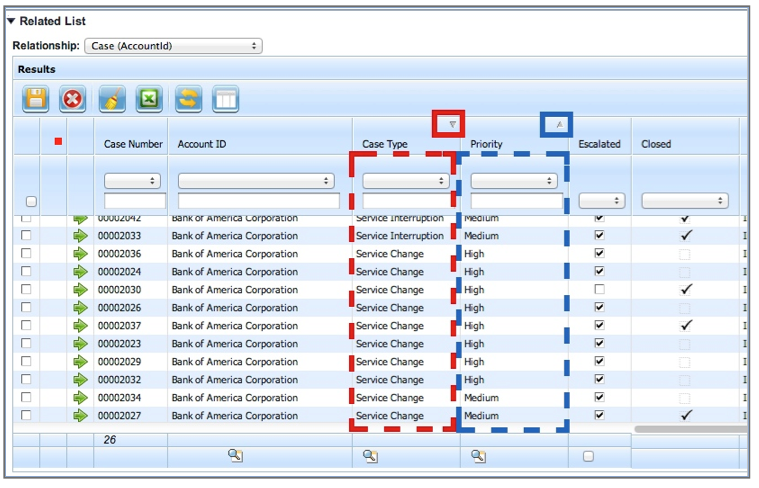This screenshot has width=759, height=488.
Task: Click the Priority column header
Action: pos(486,144)
